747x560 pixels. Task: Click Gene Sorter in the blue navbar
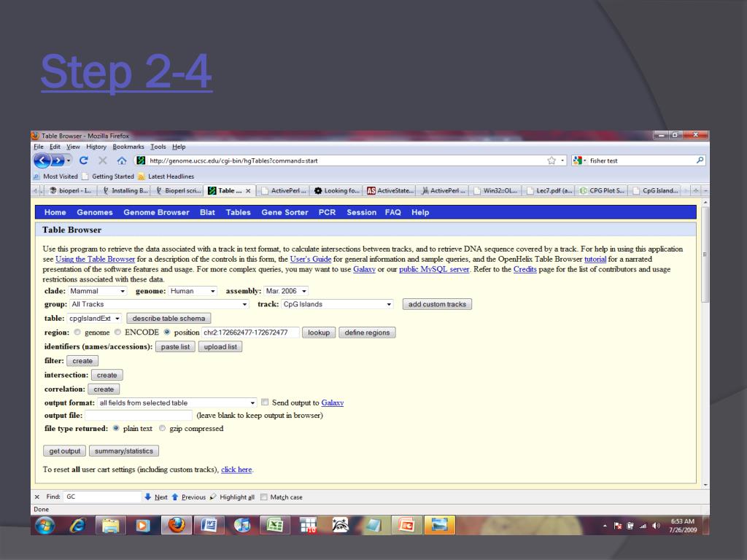coord(285,212)
